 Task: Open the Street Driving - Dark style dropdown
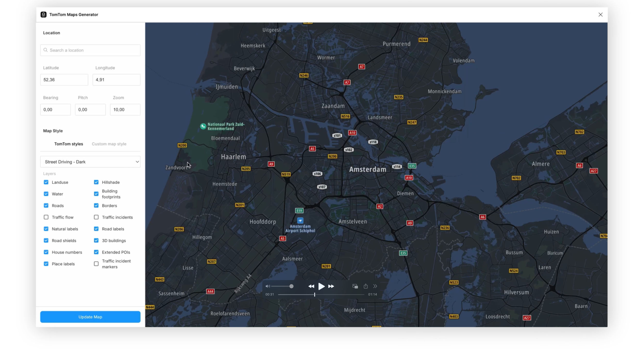tap(90, 162)
